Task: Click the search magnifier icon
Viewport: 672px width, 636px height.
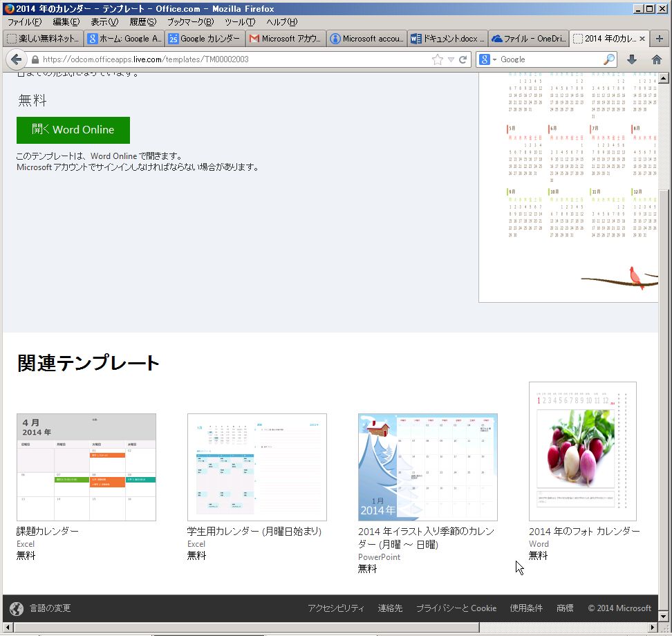Action: (x=608, y=59)
